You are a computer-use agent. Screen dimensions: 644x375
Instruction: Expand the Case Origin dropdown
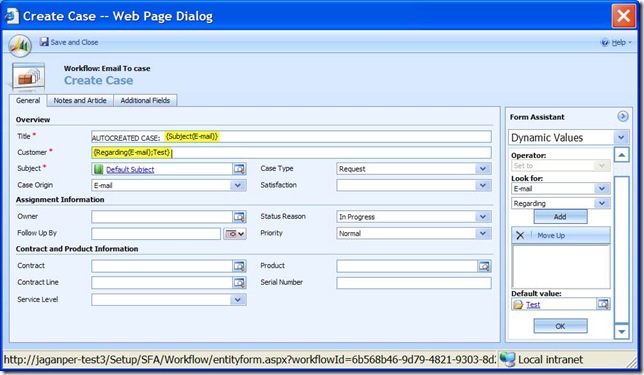coord(238,185)
